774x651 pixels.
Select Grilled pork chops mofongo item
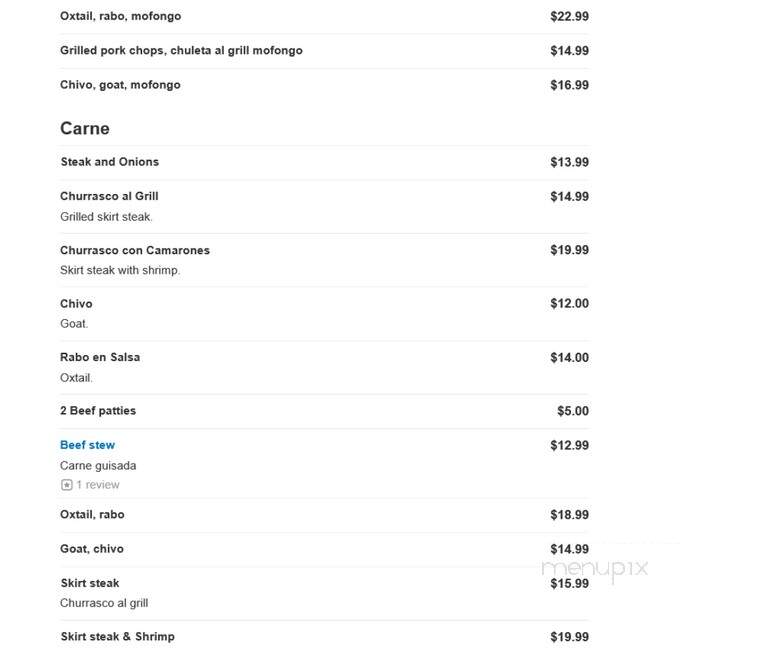tap(181, 51)
